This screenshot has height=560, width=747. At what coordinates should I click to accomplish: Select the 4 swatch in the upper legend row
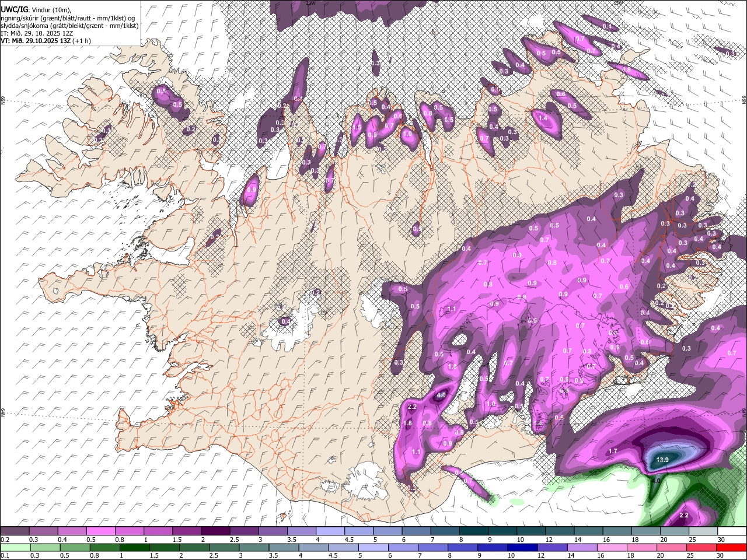[x=330, y=531]
